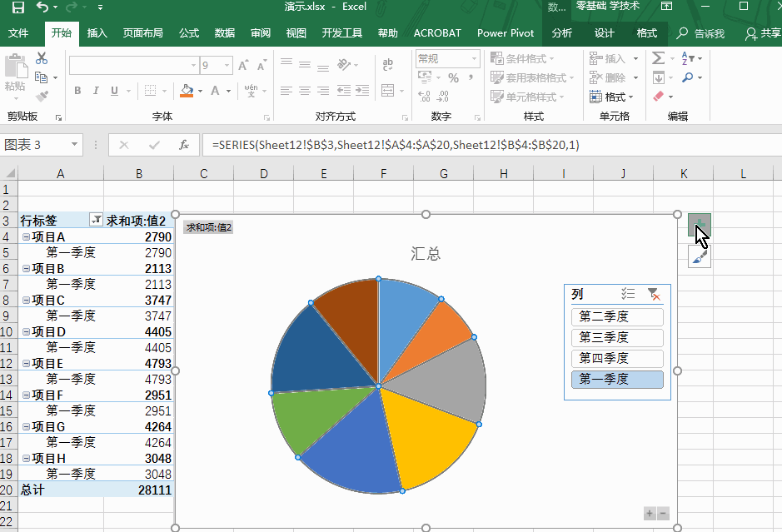Switch to the Power Pivot tab
The width and height of the screenshot is (782, 532).
pyautogui.click(x=506, y=33)
